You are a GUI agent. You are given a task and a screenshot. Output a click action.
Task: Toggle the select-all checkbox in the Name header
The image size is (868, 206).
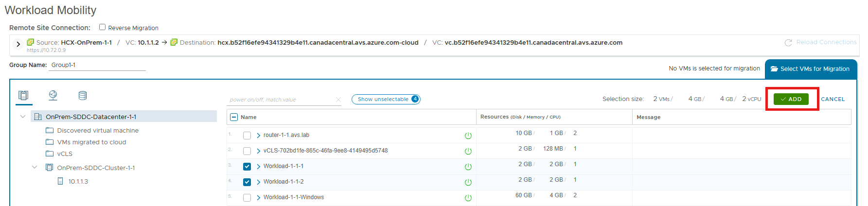pos(234,117)
